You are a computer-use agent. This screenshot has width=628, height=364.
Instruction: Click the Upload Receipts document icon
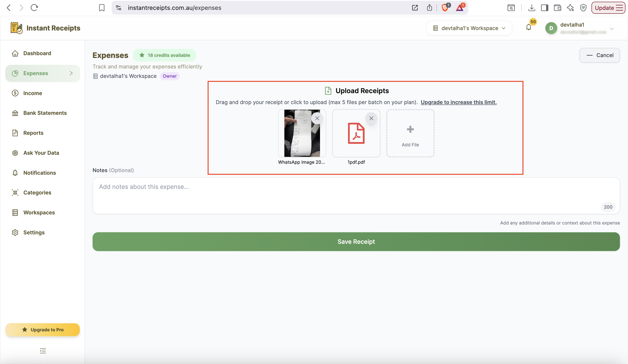[328, 91]
